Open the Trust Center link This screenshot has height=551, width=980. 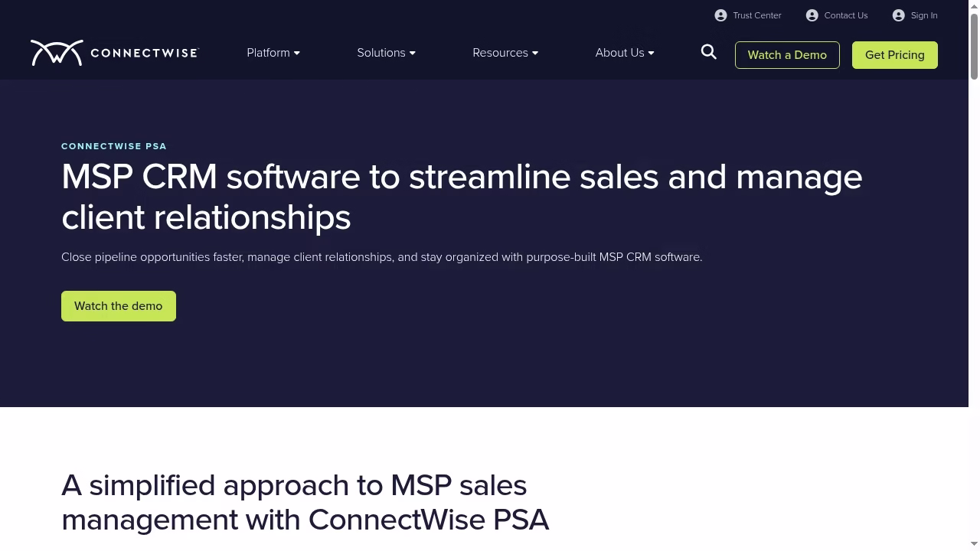coord(757,15)
